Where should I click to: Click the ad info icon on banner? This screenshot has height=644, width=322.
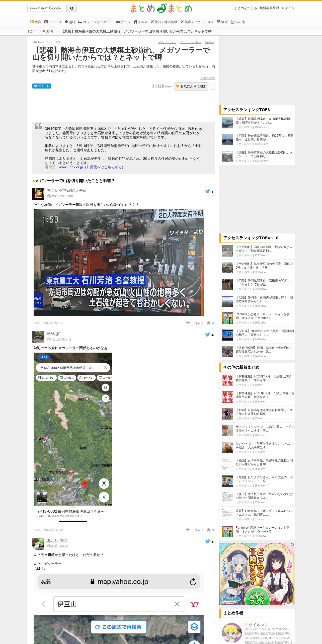(x=292, y=545)
